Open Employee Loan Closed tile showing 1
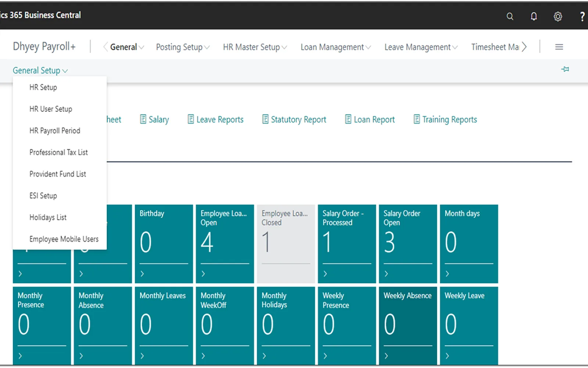The image size is (588, 368). [x=266, y=242]
